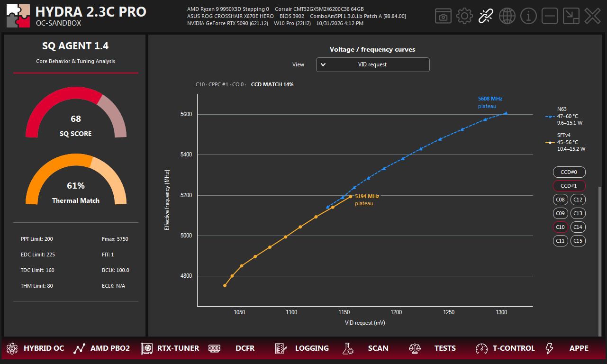Open the globe web icon
The width and height of the screenshot is (607, 364).
tap(507, 17)
